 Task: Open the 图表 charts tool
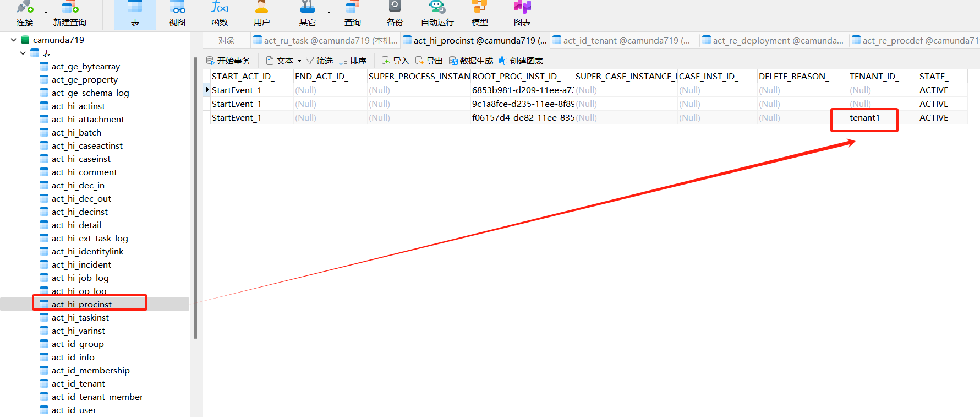[x=522, y=14]
